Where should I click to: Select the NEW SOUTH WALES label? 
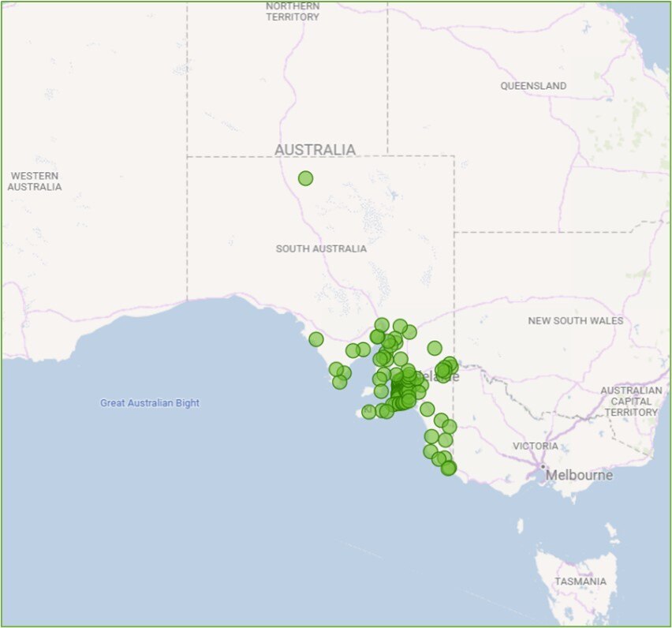(x=575, y=320)
